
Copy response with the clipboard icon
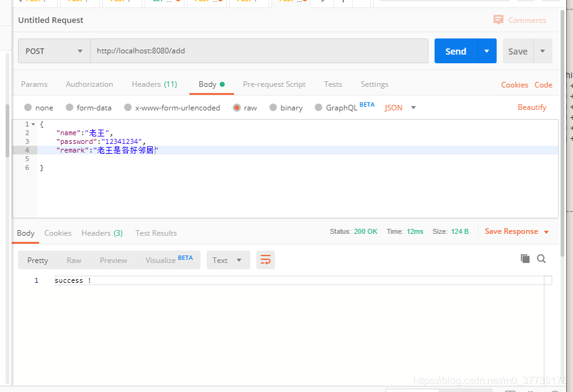pos(525,259)
